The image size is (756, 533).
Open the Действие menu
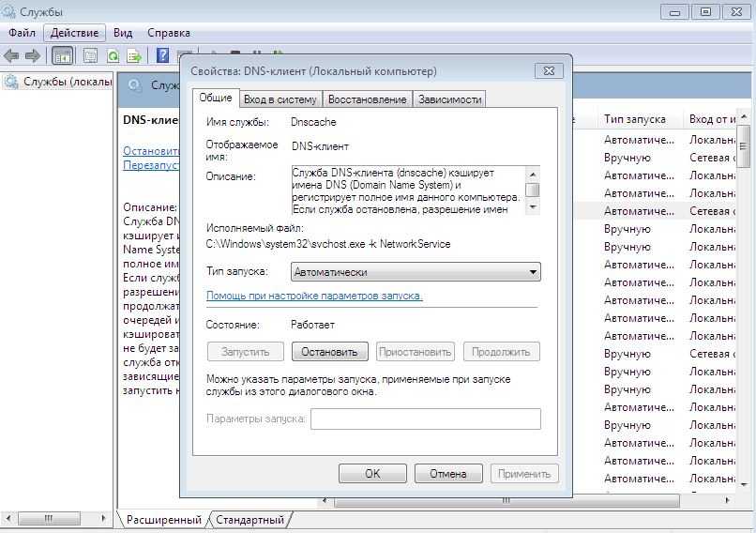[x=74, y=33]
